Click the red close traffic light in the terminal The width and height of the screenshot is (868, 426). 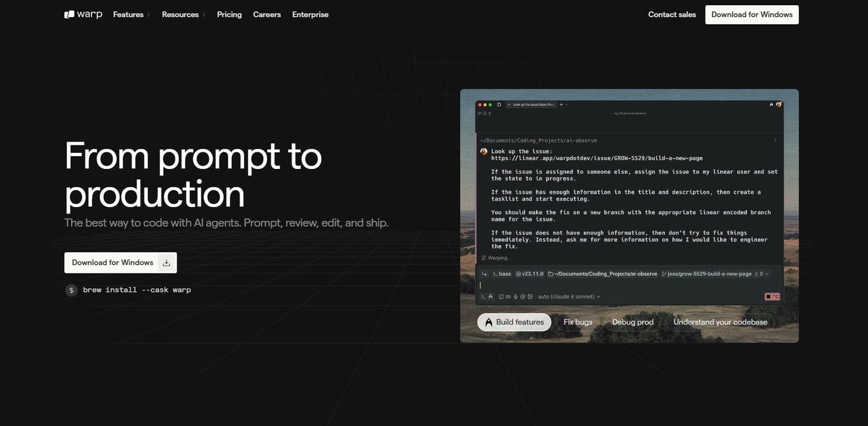point(480,105)
